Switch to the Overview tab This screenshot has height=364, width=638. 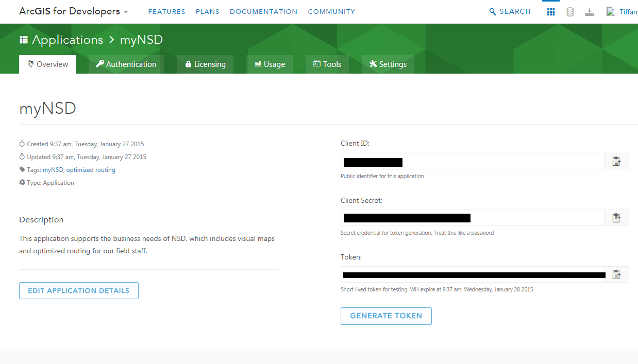[x=47, y=64]
